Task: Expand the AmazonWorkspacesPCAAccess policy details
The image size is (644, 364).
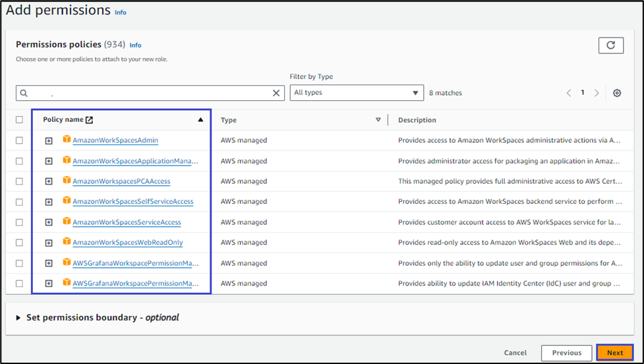Action: [x=49, y=181]
